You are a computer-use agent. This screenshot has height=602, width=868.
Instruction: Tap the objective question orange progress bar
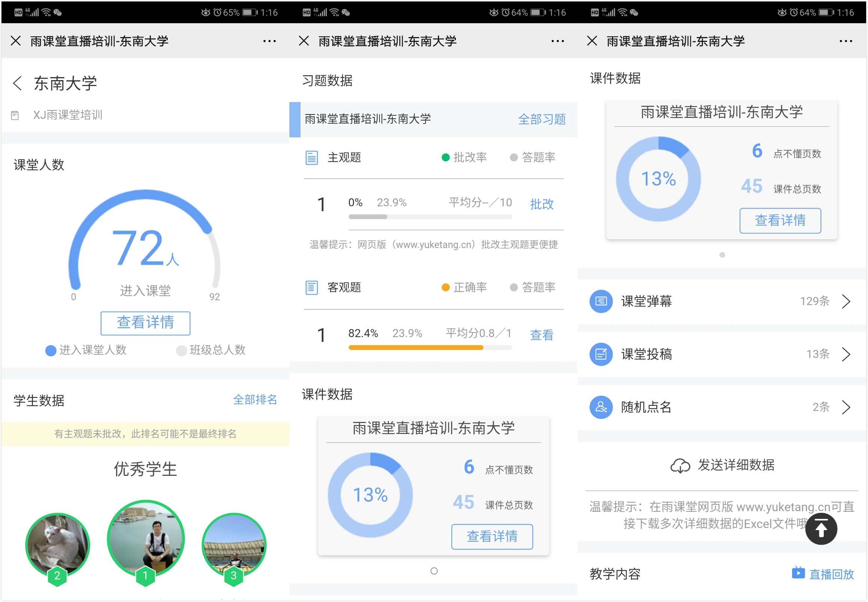coord(430,348)
